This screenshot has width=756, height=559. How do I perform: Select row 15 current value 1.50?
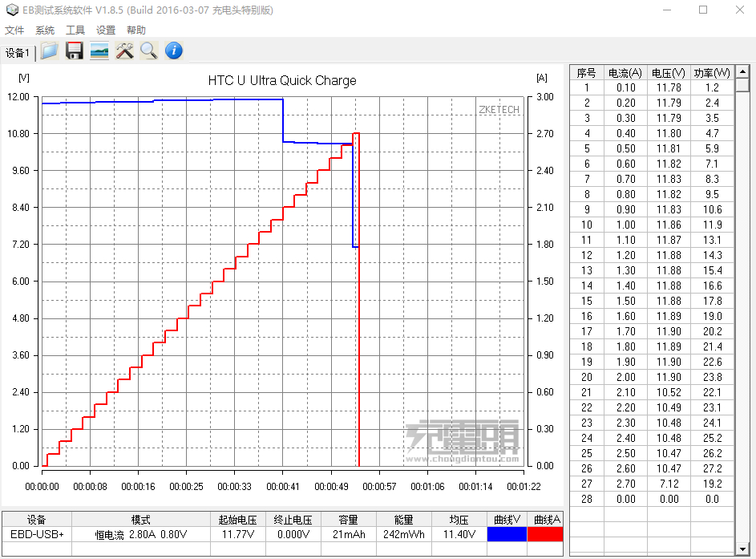point(626,301)
